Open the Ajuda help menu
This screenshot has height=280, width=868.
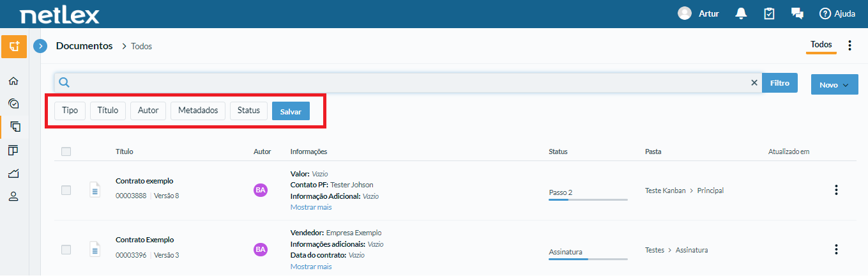(837, 13)
